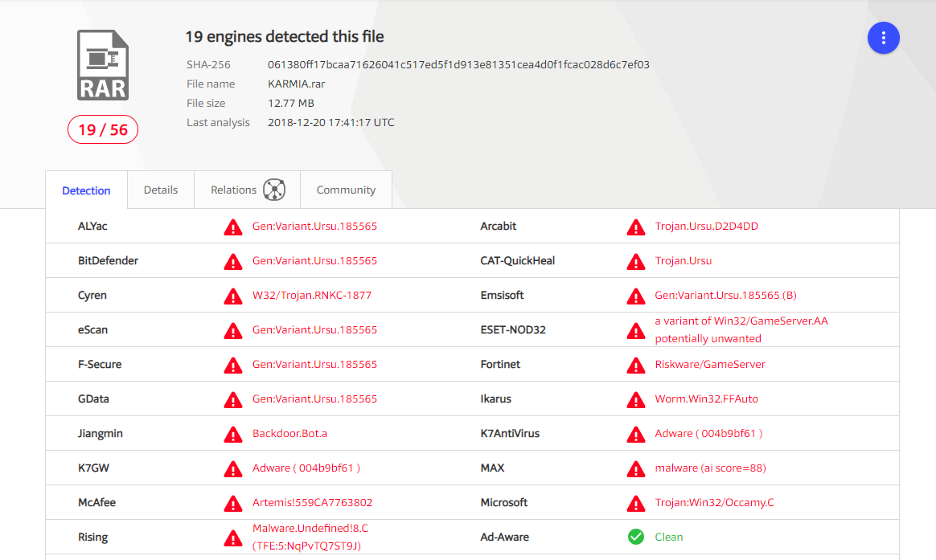Click the Ikarus engine name

click(x=495, y=399)
